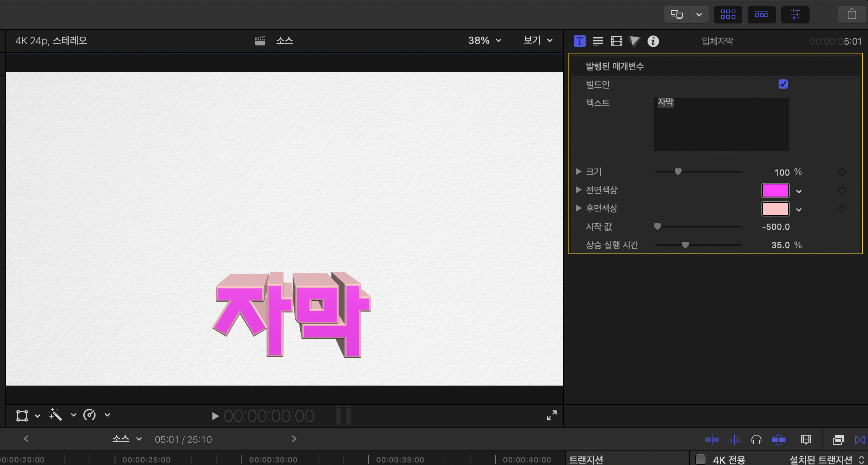Open the 38% zoom dropdown

[484, 40]
